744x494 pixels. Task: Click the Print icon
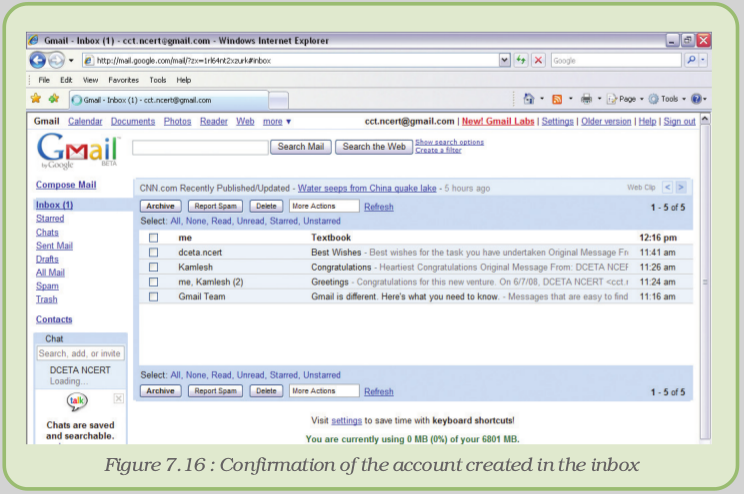(x=586, y=99)
